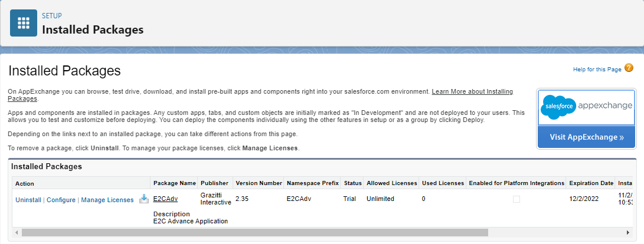Click the Grazitti Interactive publisher cell
The height and width of the screenshot is (244, 644).
215,199
